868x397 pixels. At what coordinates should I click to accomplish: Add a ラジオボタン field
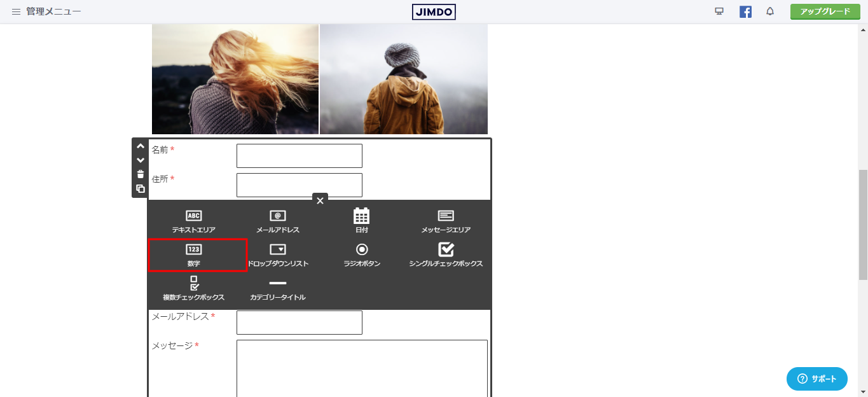pos(362,255)
